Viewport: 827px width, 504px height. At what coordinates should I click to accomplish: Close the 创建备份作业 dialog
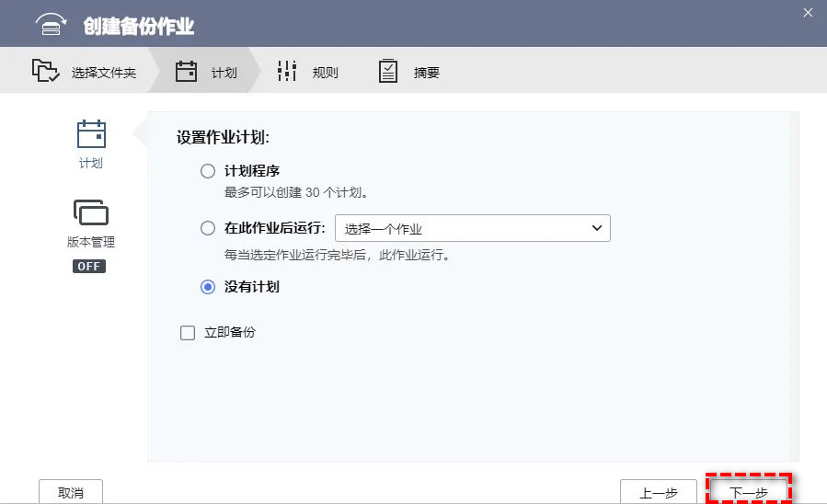click(x=808, y=13)
